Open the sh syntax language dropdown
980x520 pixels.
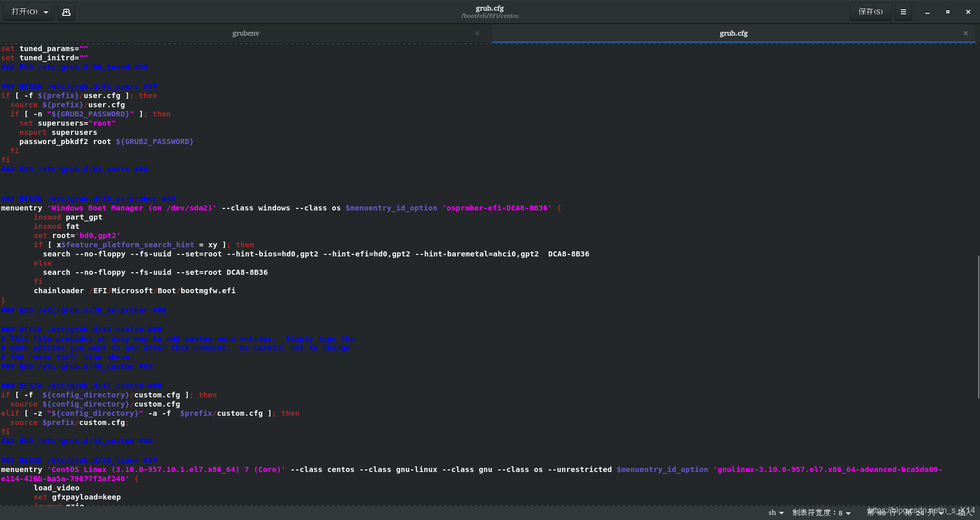(x=776, y=512)
